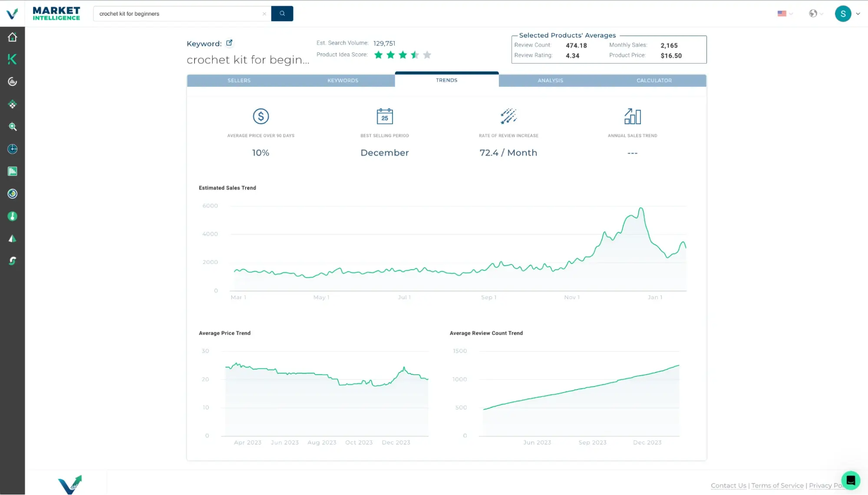The width and height of the screenshot is (868, 495).
Task: Click the 129,751 search volume value
Action: click(x=384, y=43)
